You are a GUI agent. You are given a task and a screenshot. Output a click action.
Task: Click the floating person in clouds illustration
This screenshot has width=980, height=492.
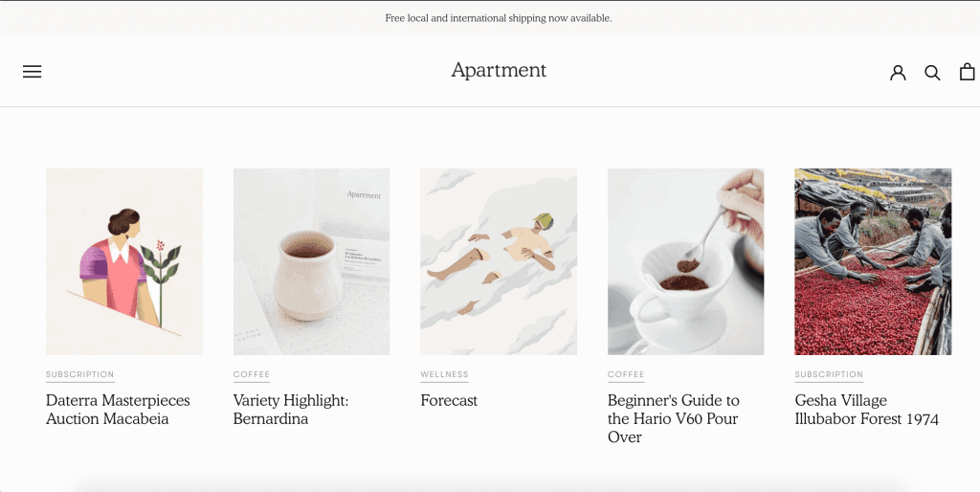point(499,261)
